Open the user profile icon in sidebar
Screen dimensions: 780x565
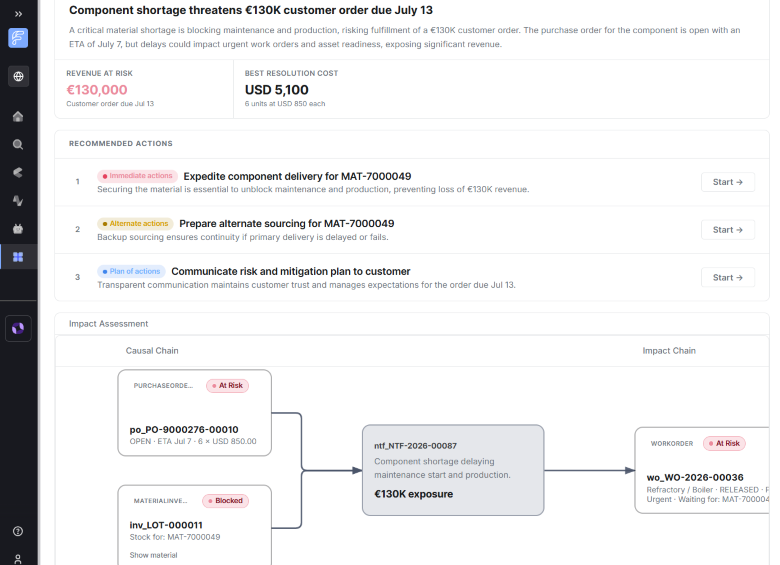point(18,559)
